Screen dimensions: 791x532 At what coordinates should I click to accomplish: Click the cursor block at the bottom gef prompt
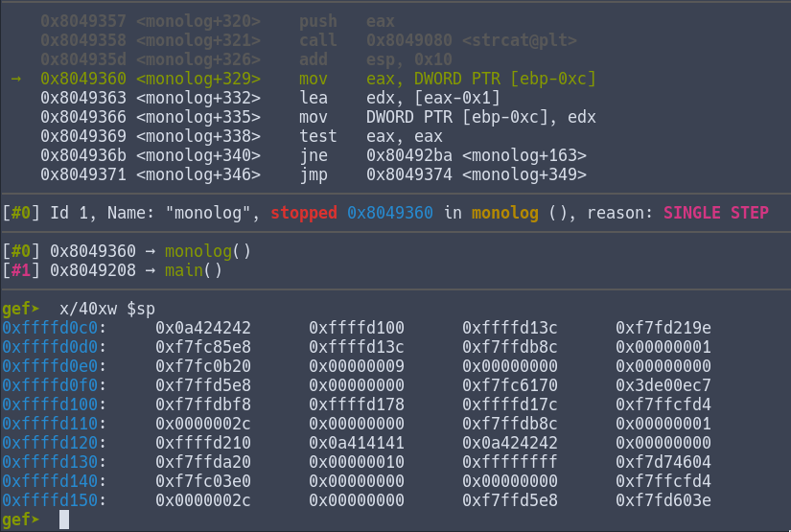coord(64,520)
